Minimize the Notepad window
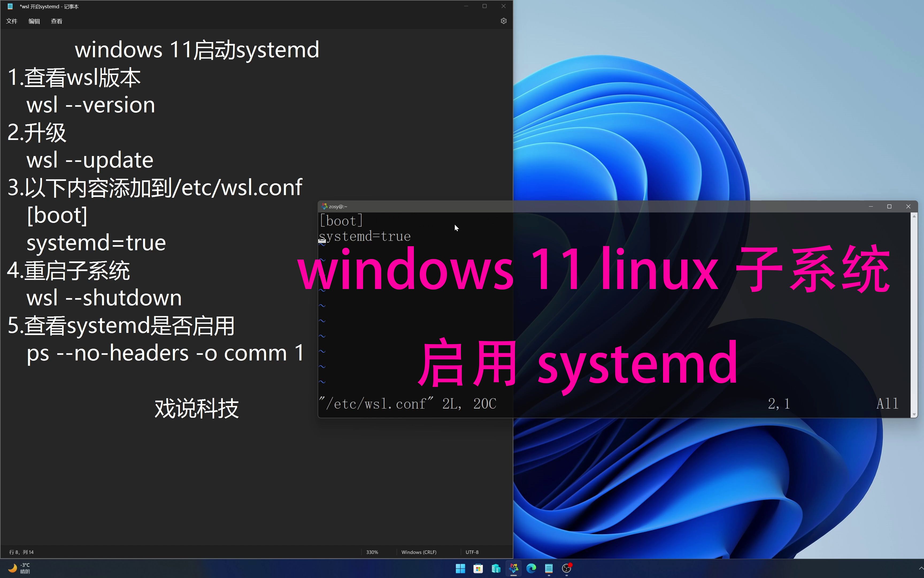Screen dimensions: 924x578 [466, 6]
